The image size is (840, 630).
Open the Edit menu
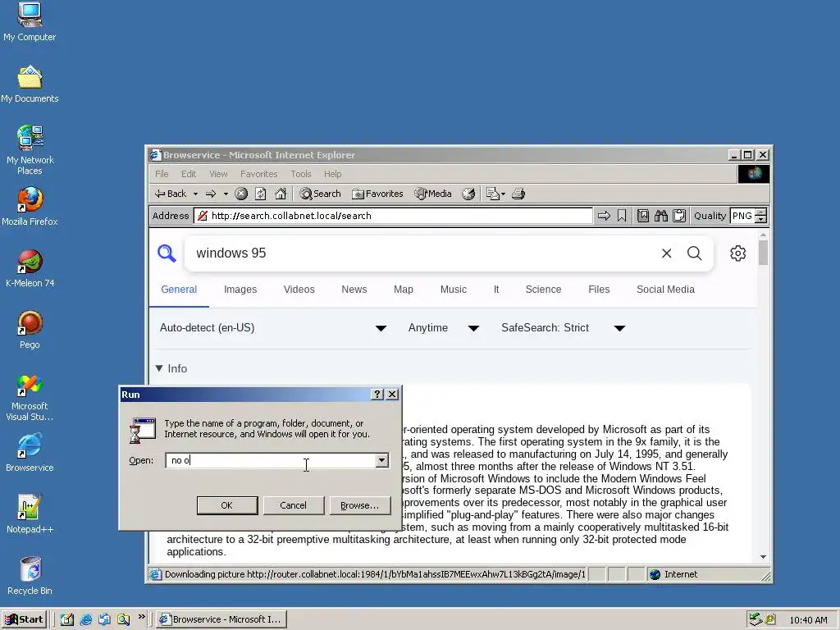pos(189,174)
